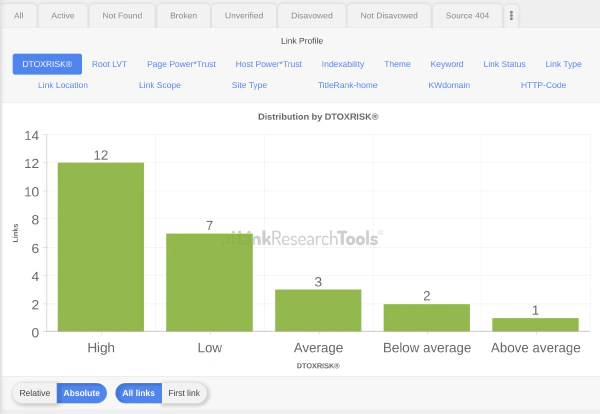Show distribution by Link Status
The image size is (600, 414).
tap(504, 64)
